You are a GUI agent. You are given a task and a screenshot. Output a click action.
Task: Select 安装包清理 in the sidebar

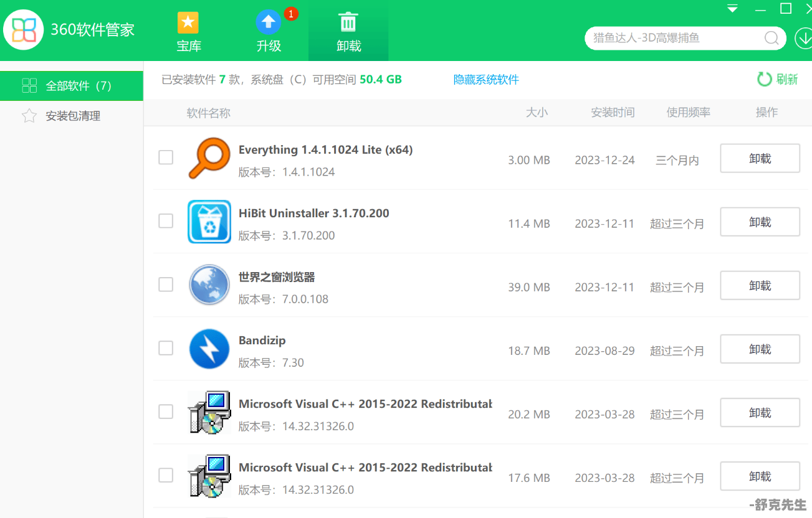pyautogui.click(x=72, y=116)
